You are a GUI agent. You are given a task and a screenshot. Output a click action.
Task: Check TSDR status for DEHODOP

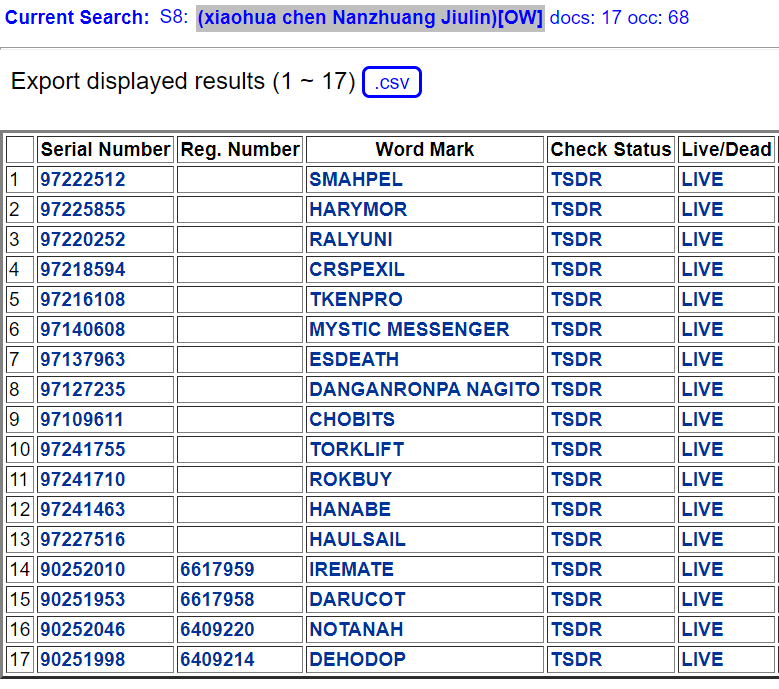pyautogui.click(x=576, y=659)
